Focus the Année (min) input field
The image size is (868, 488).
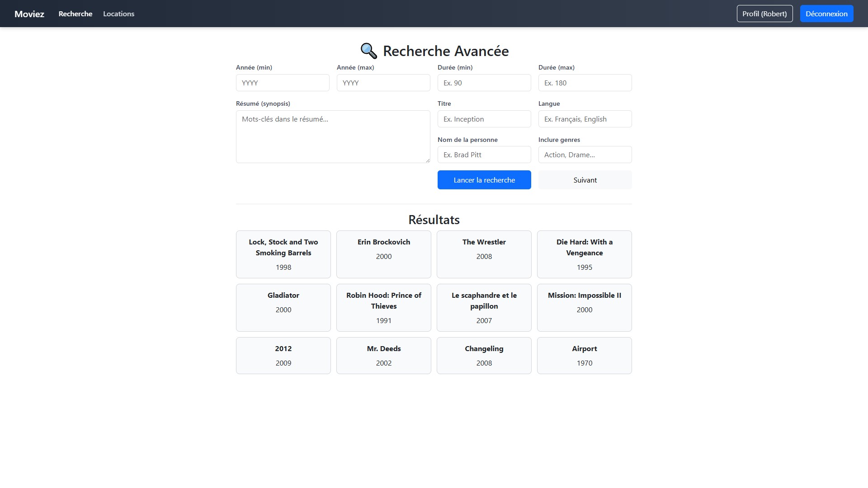click(283, 83)
